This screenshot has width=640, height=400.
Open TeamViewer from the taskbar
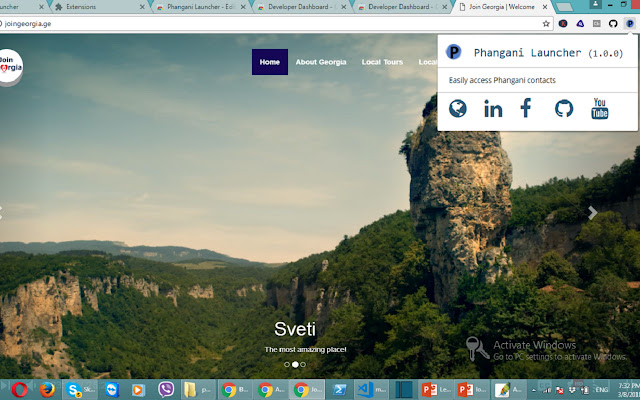click(x=112, y=390)
